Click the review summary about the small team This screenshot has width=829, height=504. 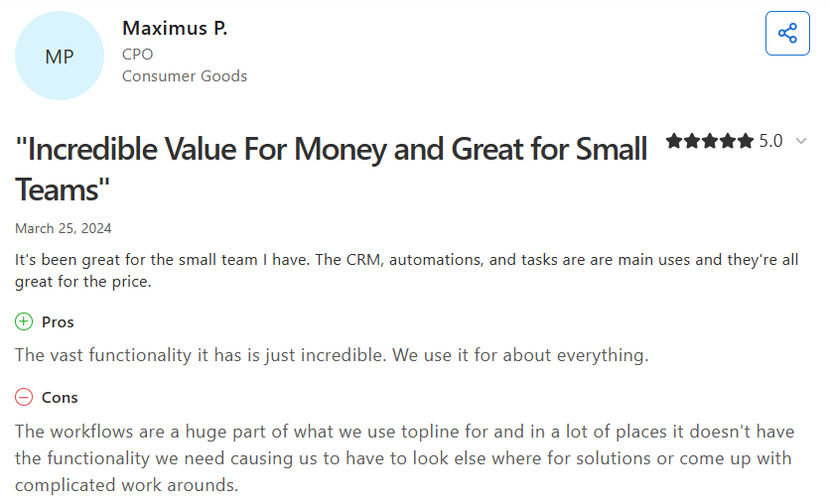coord(407,271)
